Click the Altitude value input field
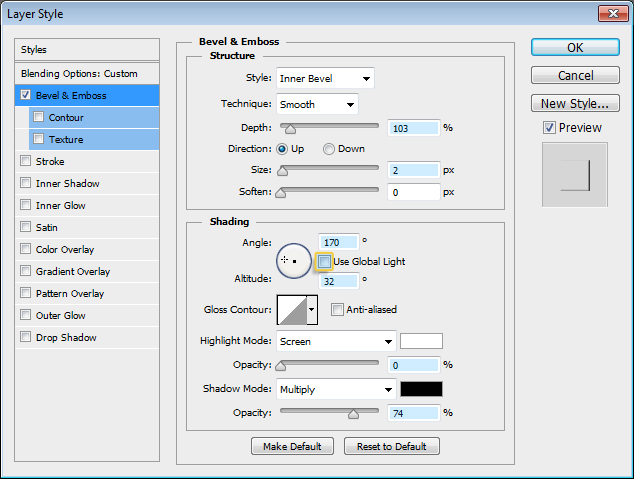The image size is (634, 479). pos(339,282)
